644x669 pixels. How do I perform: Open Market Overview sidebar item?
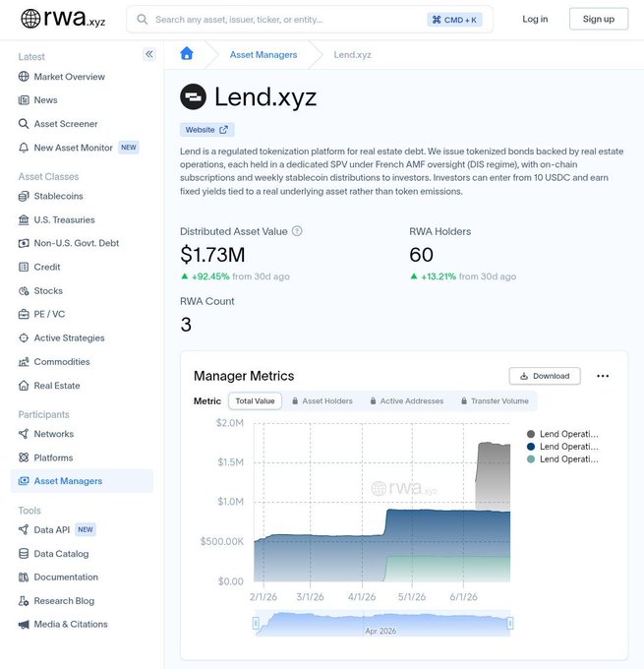82,77
